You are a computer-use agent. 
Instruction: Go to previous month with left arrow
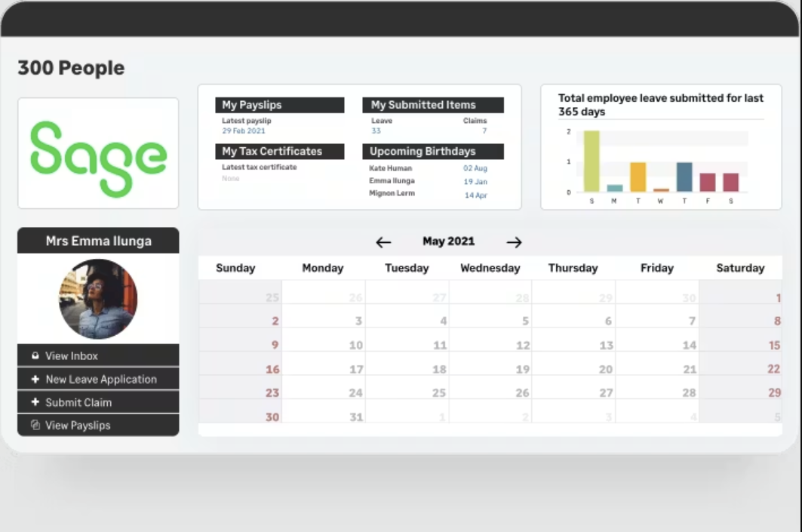[383, 242]
